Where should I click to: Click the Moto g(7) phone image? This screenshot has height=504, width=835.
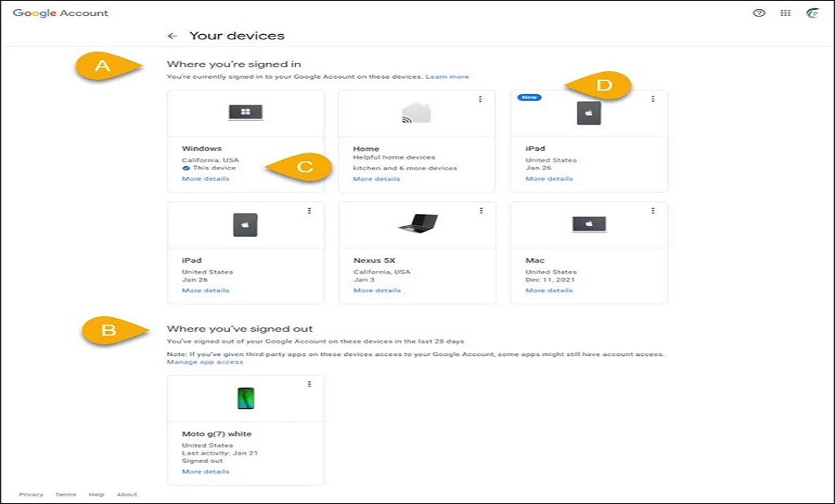(x=245, y=398)
